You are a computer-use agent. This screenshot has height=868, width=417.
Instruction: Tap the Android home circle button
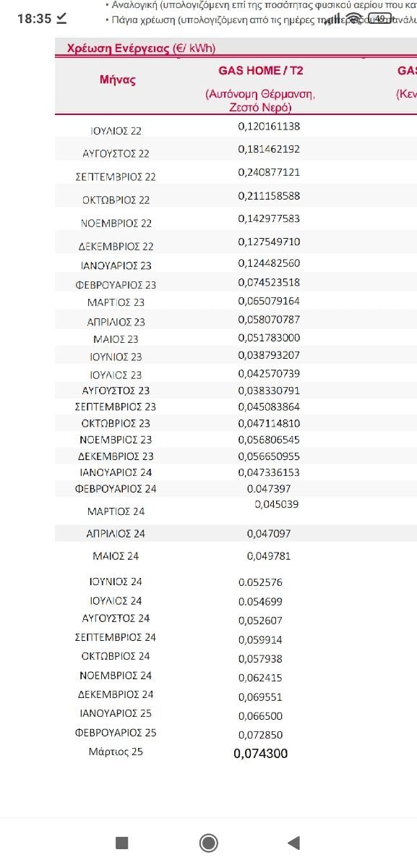tap(208, 843)
